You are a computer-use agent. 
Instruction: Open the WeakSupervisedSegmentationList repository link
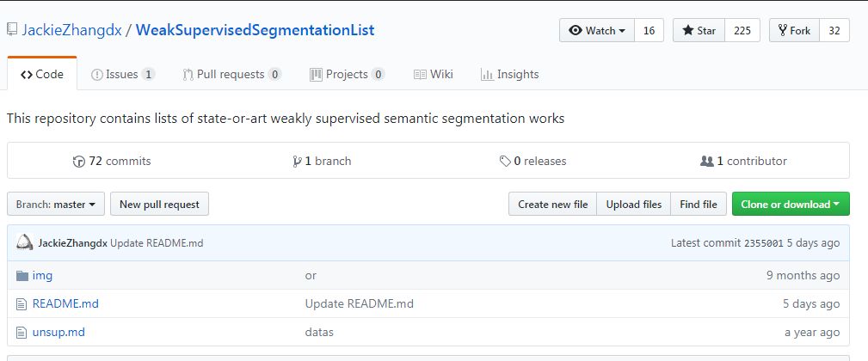(x=255, y=30)
